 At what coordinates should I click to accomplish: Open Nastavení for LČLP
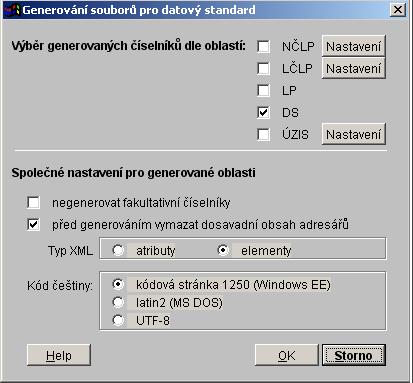click(x=354, y=68)
